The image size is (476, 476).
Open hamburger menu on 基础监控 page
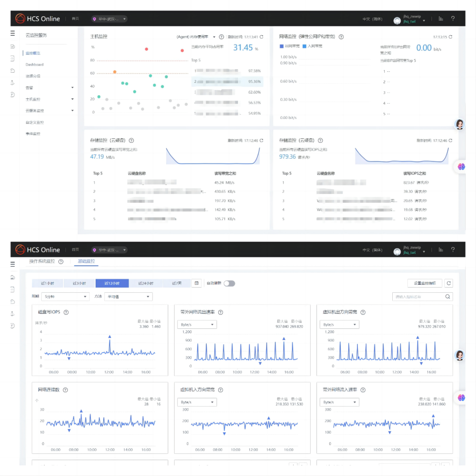(x=12, y=264)
